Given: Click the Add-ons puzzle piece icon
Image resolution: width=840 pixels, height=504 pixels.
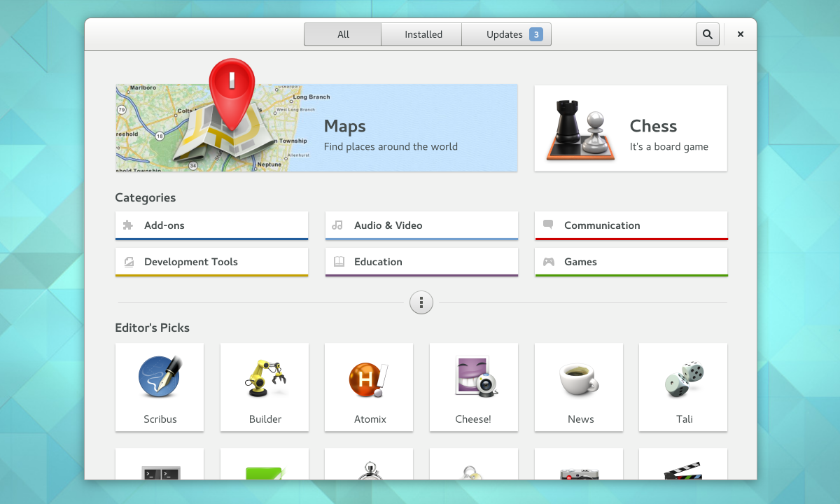Looking at the screenshot, I should pos(128,225).
